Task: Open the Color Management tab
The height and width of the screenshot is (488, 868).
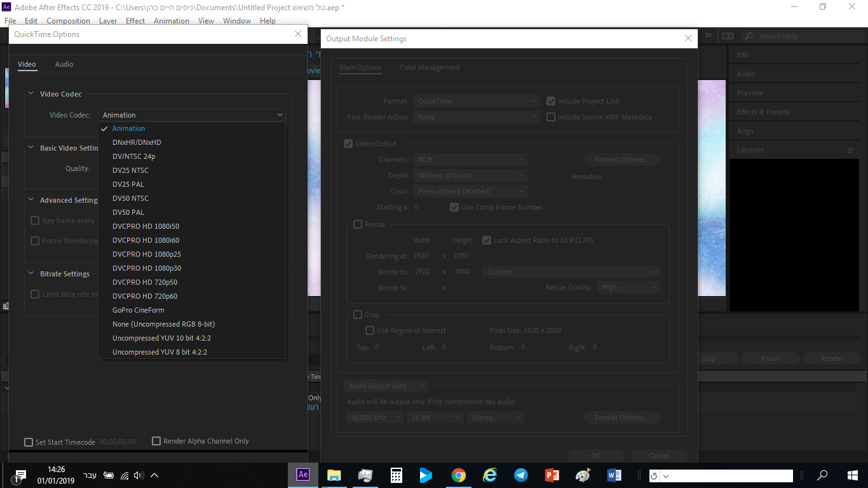Action: pyautogui.click(x=429, y=67)
